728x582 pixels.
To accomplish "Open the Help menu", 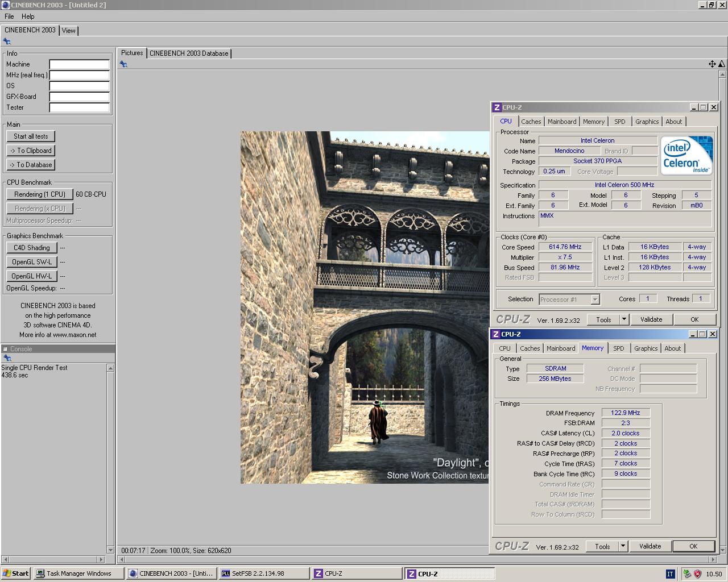I will coord(28,16).
